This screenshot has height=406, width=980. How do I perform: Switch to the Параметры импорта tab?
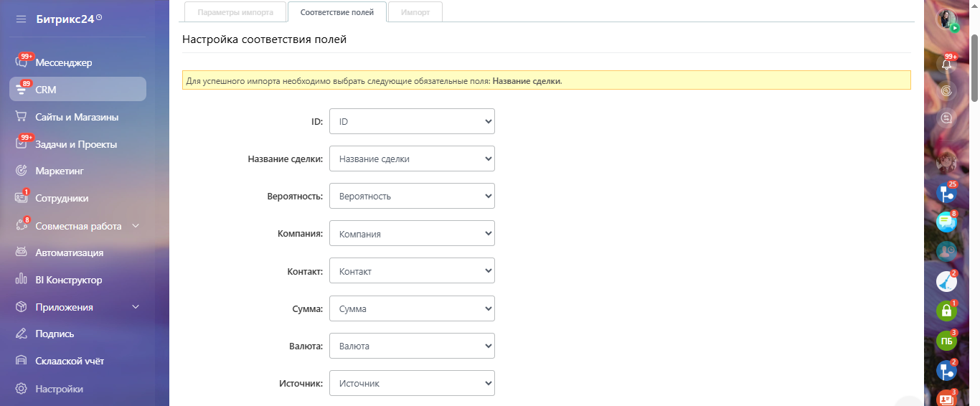[234, 12]
